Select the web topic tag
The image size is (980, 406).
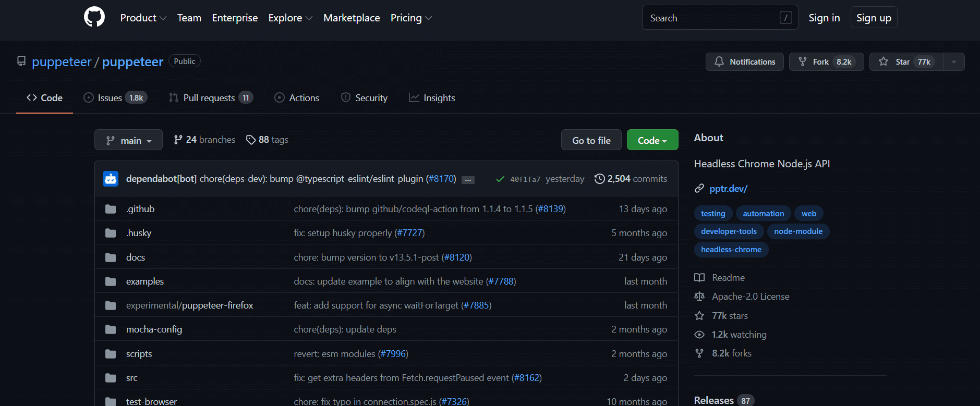809,214
